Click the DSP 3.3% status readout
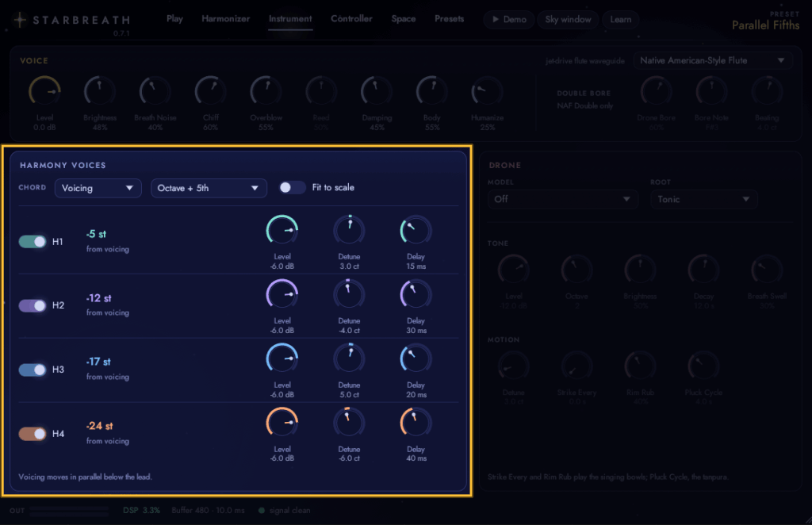 pos(141,511)
